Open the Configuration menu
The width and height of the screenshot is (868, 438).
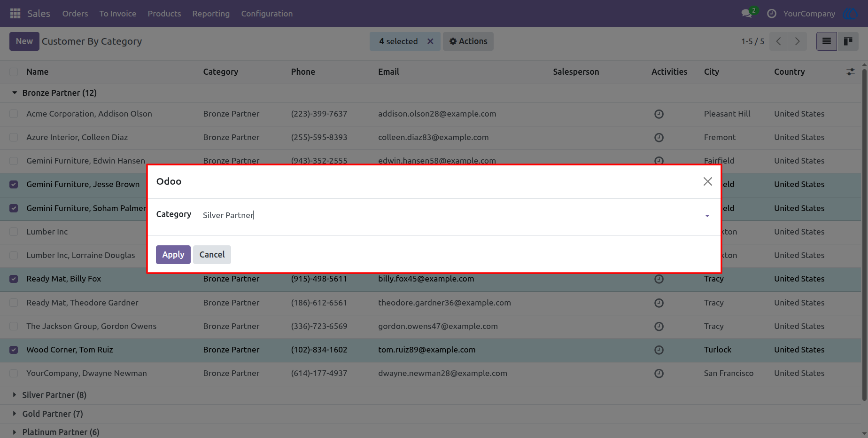(x=267, y=14)
